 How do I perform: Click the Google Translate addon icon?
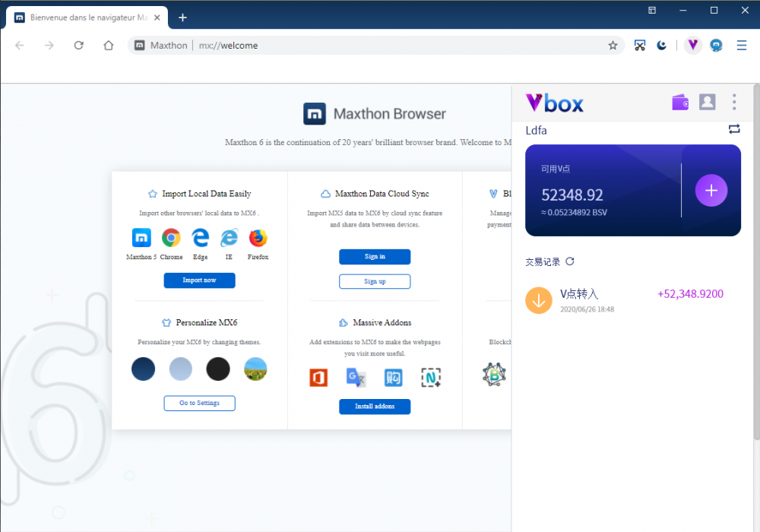356,377
